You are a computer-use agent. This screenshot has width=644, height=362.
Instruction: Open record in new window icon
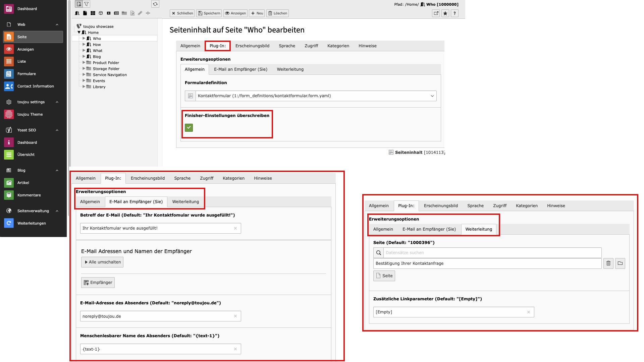(436, 13)
